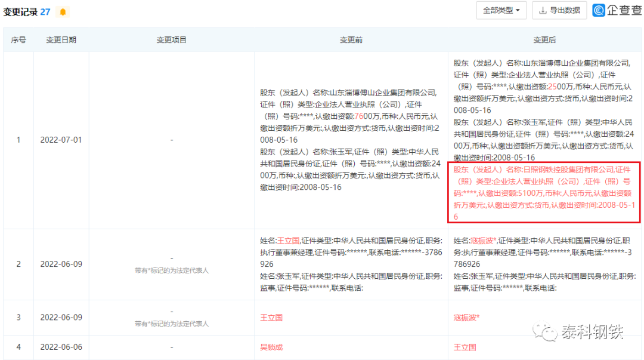Click the orange bell icon beside 变更记录

pyautogui.click(x=62, y=11)
